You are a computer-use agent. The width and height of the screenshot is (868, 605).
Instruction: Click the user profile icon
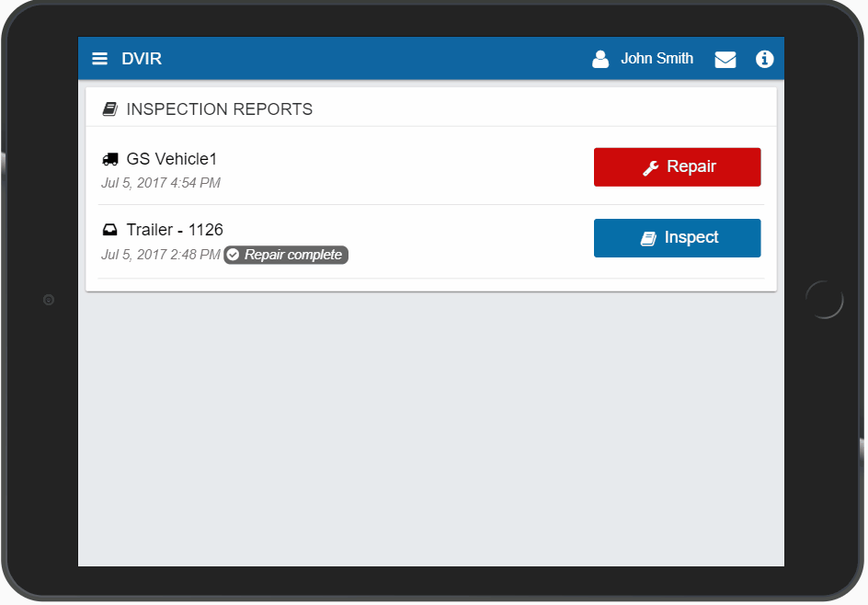(x=600, y=59)
